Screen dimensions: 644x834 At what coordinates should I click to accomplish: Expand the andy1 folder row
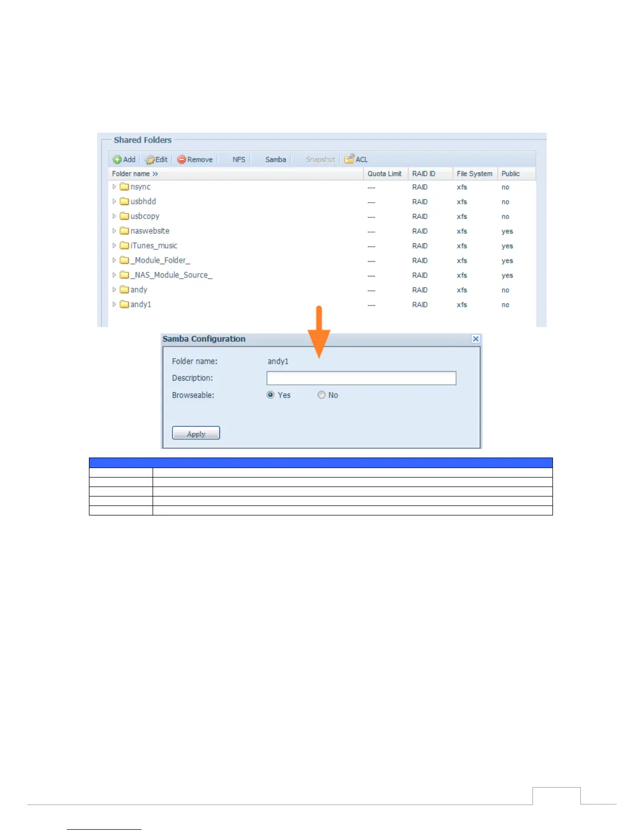coord(114,305)
